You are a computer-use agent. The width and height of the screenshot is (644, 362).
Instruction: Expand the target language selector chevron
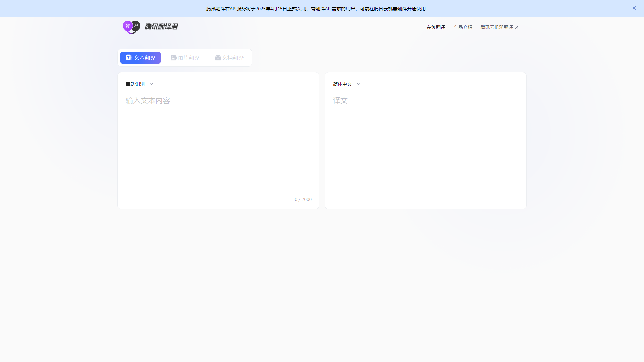358,84
